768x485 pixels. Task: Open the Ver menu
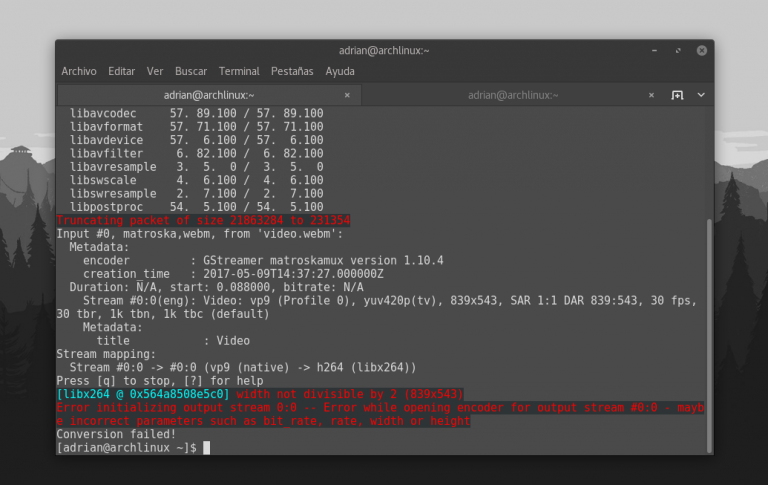pyautogui.click(x=155, y=71)
